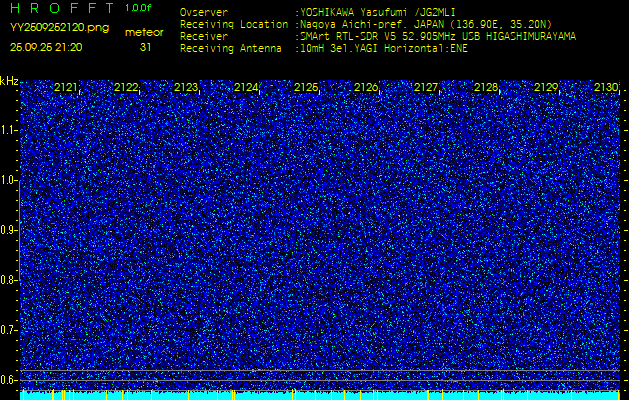Click the Receiving Antenna header label
Image resolution: width=629 pixels, height=400 pixels.
pos(231,49)
